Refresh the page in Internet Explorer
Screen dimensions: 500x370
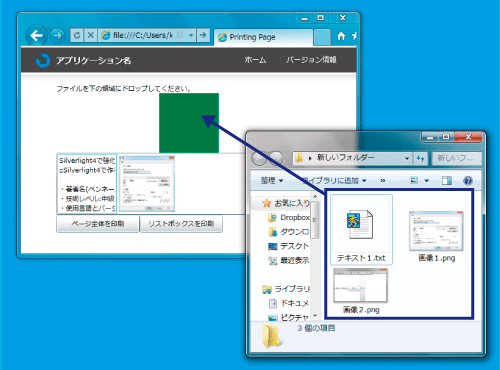click(x=77, y=35)
